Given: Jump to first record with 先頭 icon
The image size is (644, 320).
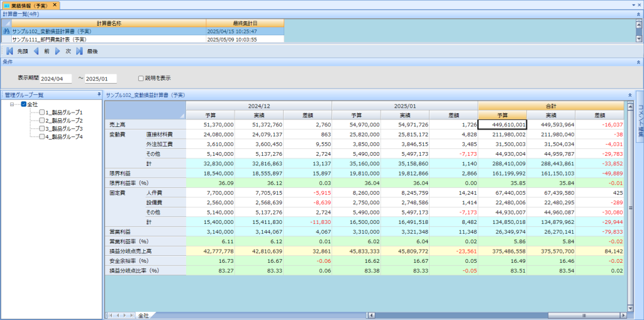Looking at the screenshot, I should pyautogui.click(x=10, y=51).
